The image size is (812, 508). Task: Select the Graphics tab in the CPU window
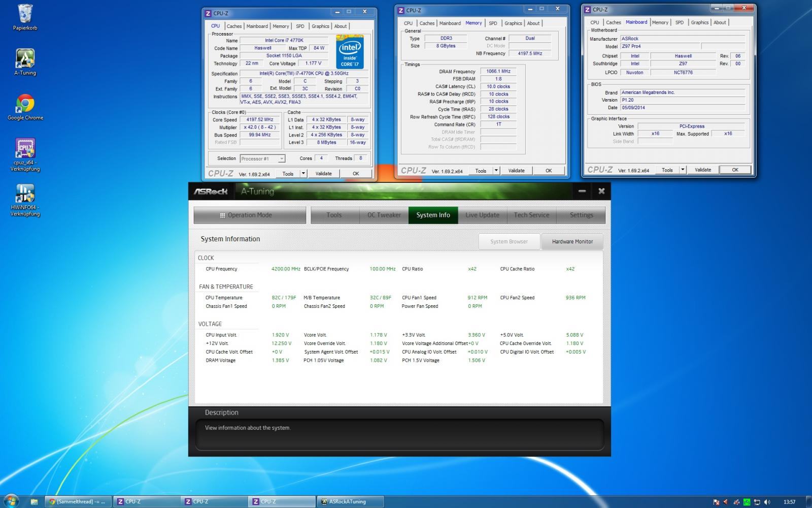pos(320,26)
